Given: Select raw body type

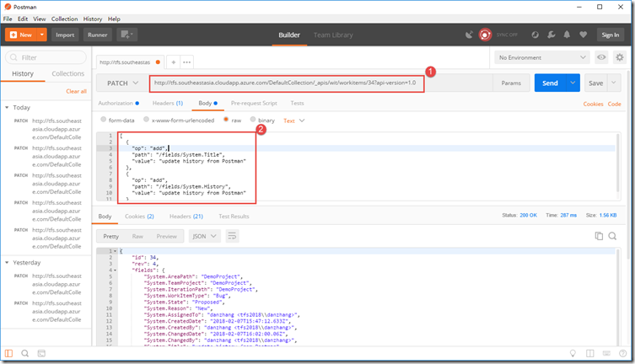Looking at the screenshot, I should [226, 120].
